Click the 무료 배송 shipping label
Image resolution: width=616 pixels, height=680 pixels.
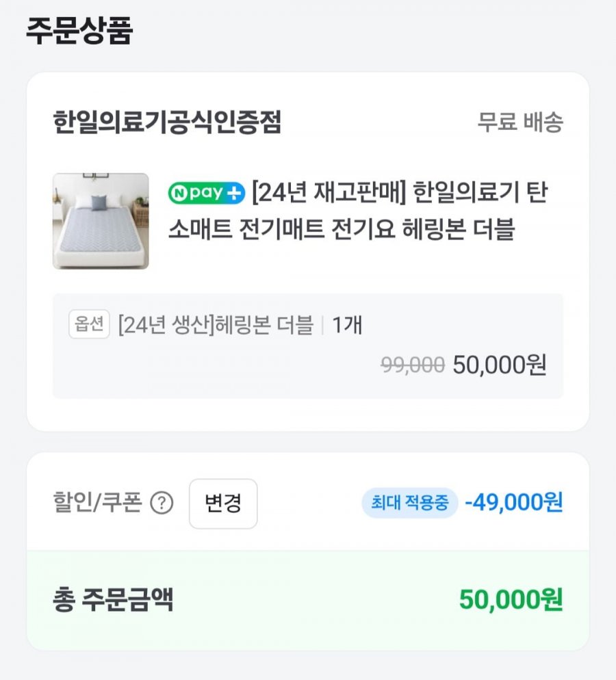tap(519, 123)
